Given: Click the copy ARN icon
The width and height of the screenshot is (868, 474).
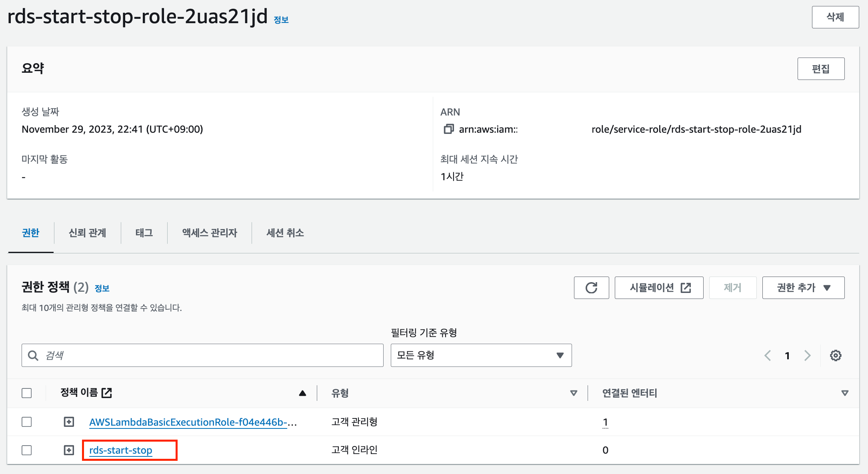Looking at the screenshot, I should point(448,129).
